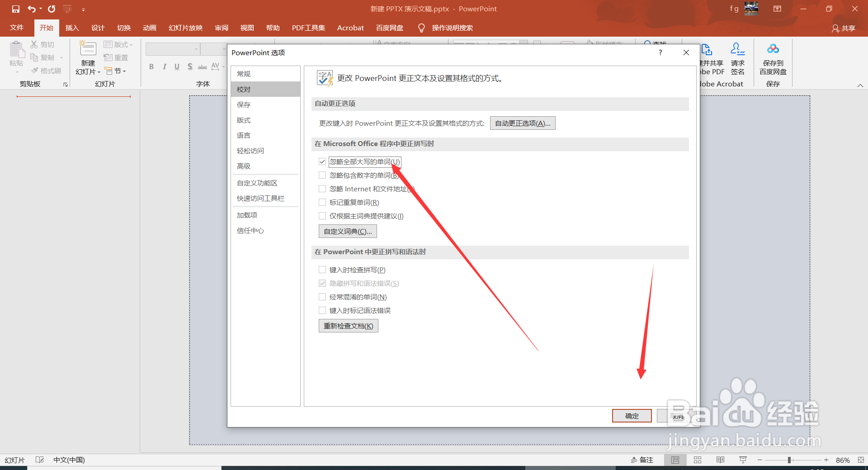Image resolution: width=868 pixels, height=470 pixels.
Task: Click the text Shadow S icon
Action: (x=190, y=67)
